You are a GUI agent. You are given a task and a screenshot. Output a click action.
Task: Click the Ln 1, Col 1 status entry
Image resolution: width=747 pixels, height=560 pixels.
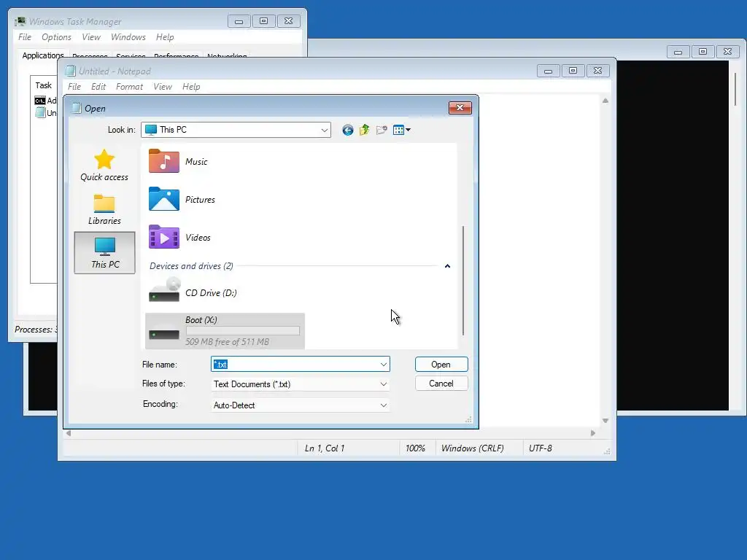(x=325, y=448)
